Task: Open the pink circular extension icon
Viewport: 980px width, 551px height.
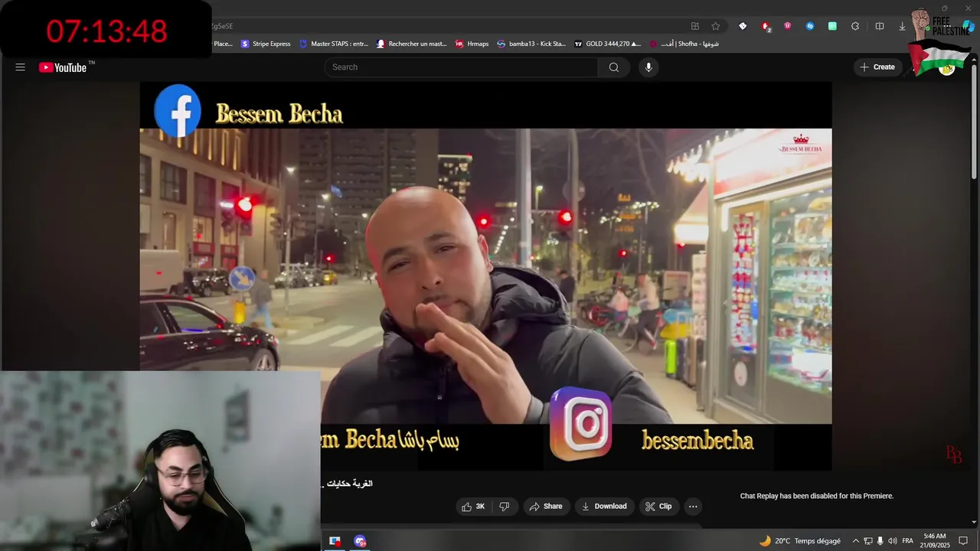Action: pos(788,26)
